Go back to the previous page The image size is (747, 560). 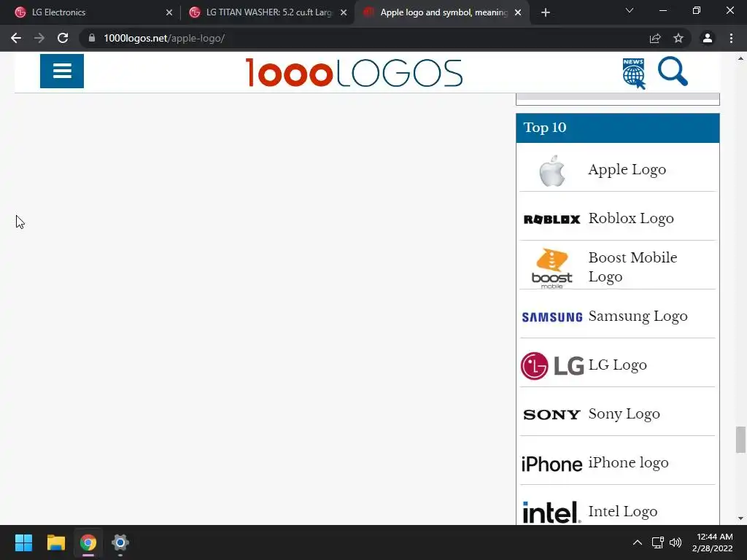click(x=16, y=38)
